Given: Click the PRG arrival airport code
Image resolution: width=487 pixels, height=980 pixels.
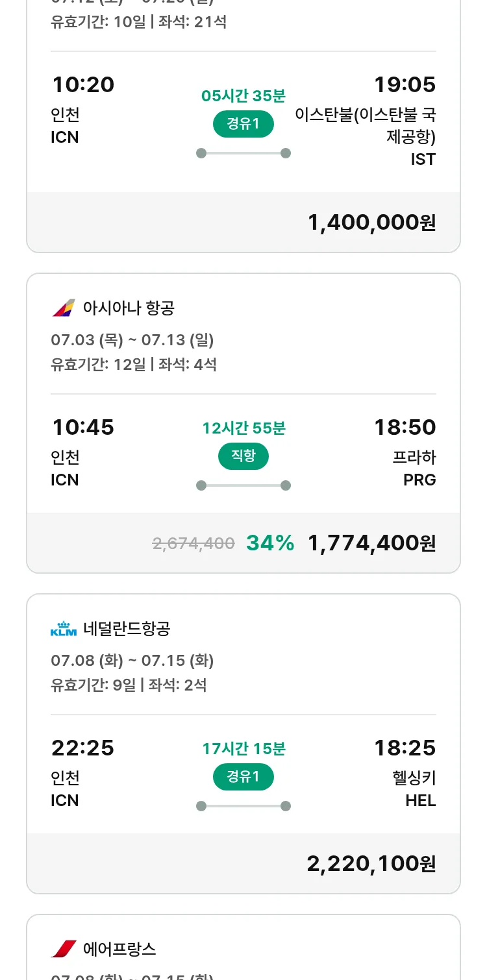Looking at the screenshot, I should (x=419, y=480).
